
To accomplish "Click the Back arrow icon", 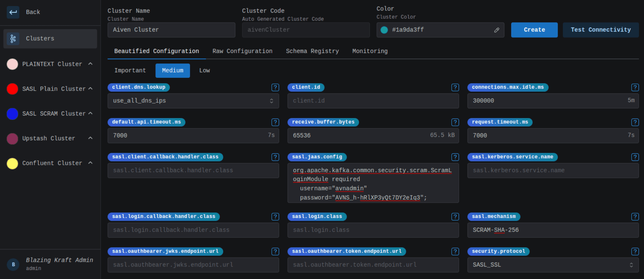I will point(13,12).
